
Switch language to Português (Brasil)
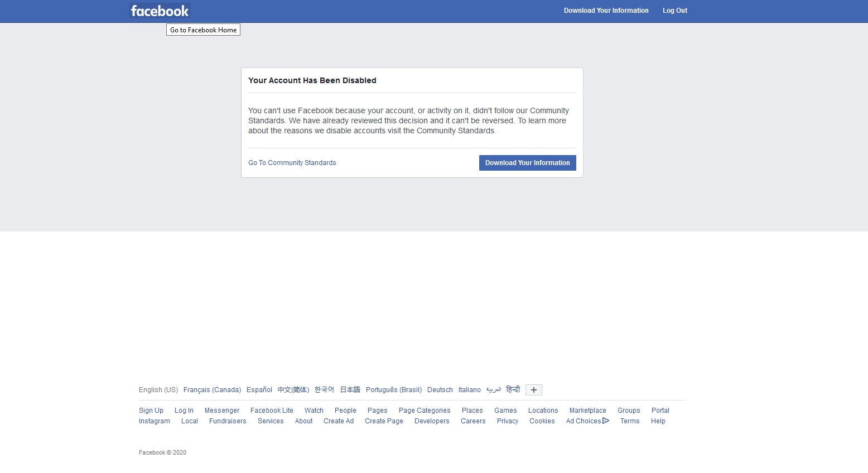pos(394,390)
